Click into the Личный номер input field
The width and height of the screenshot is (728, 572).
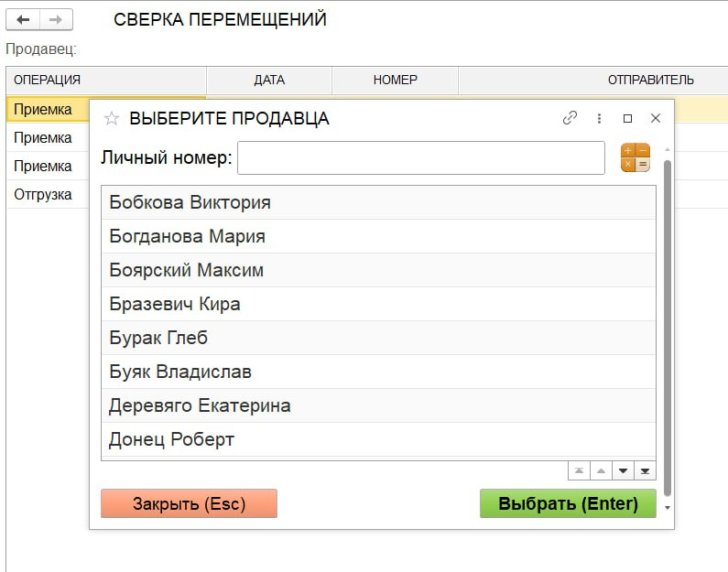tap(420, 157)
